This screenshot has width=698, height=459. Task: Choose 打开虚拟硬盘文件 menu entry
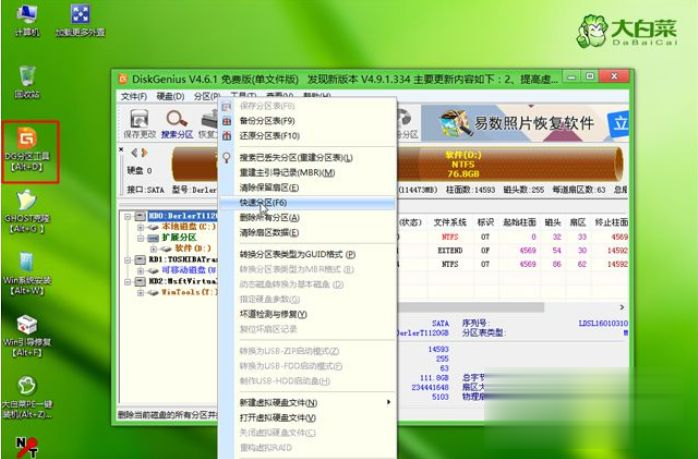click(307, 418)
